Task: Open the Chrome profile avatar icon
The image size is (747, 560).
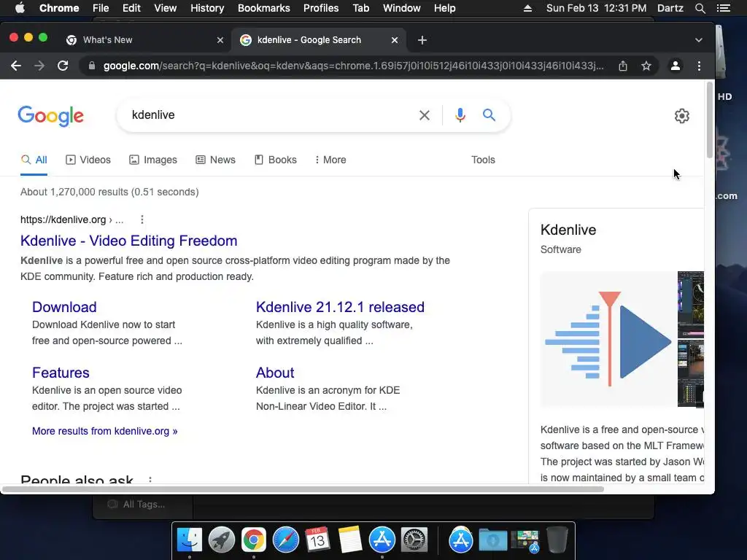Action: click(675, 66)
